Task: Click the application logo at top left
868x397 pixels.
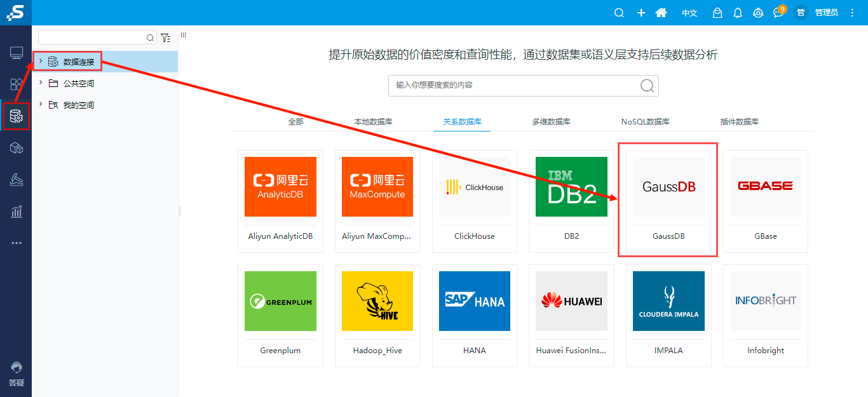Action: (15, 13)
